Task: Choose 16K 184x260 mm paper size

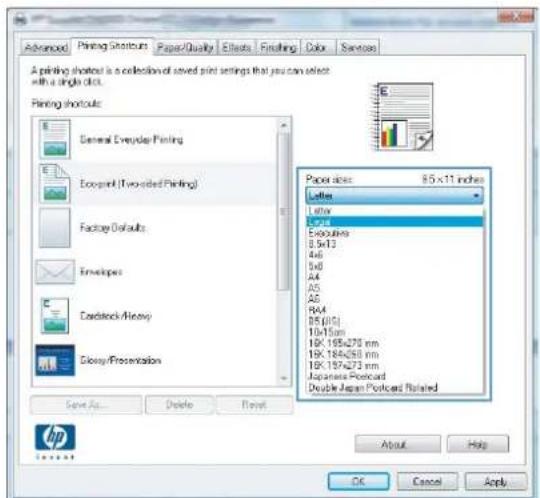Action: (x=395, y=354)
